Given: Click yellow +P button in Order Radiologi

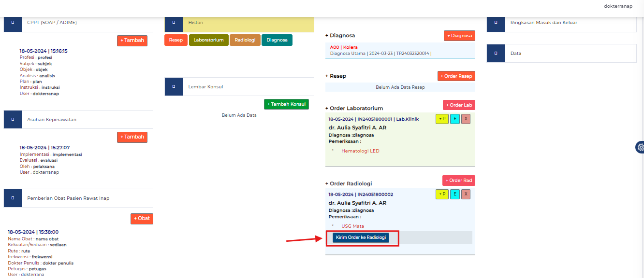Looking at the screenshot, I should pyautogui.click(x=442, y=195).
